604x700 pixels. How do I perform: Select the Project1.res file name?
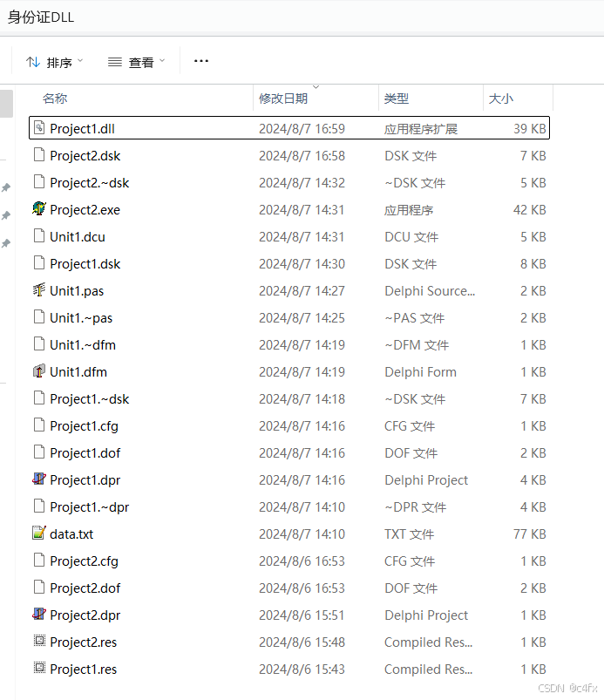pos(83,669)
